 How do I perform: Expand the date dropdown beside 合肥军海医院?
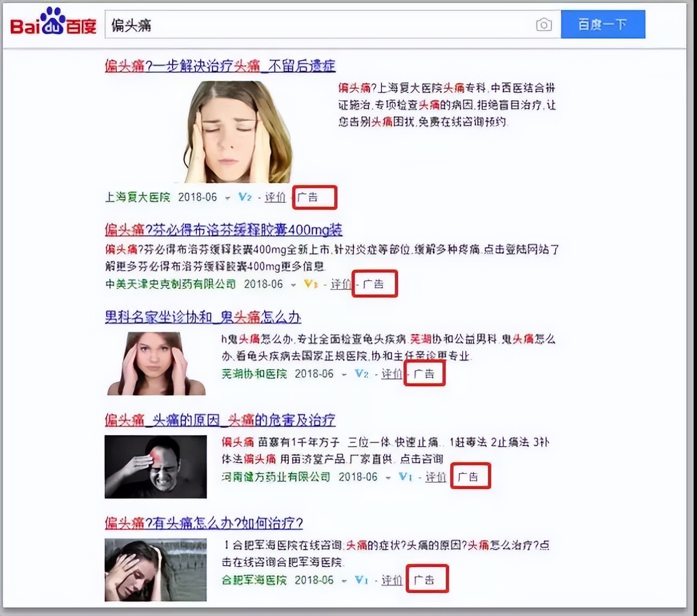tap(343, 580)
